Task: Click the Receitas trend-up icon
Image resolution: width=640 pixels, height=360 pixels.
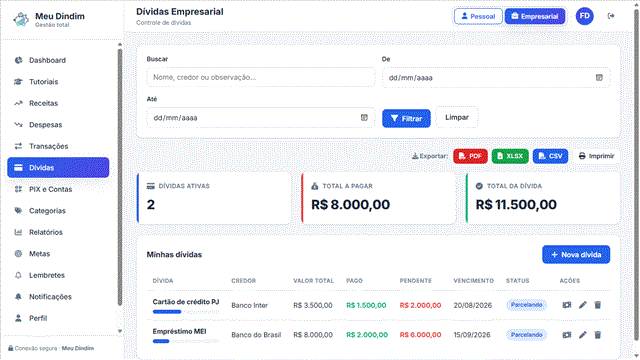Action: [18, 103]
